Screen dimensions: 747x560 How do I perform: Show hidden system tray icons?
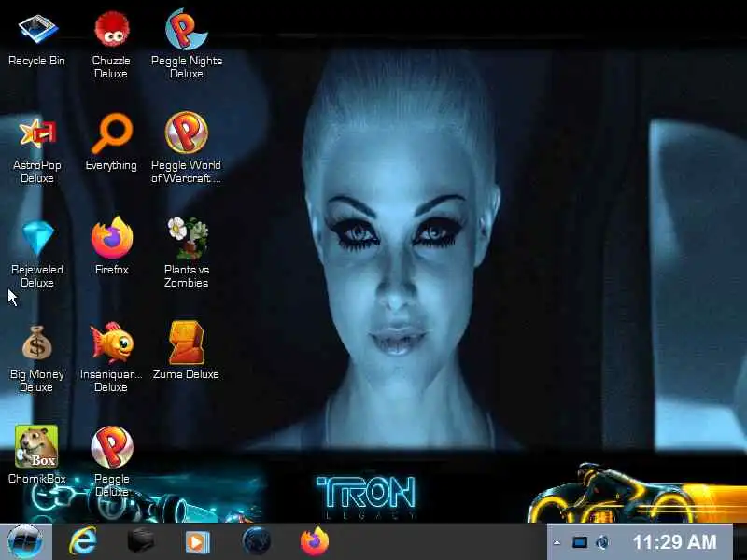(557, 542)
